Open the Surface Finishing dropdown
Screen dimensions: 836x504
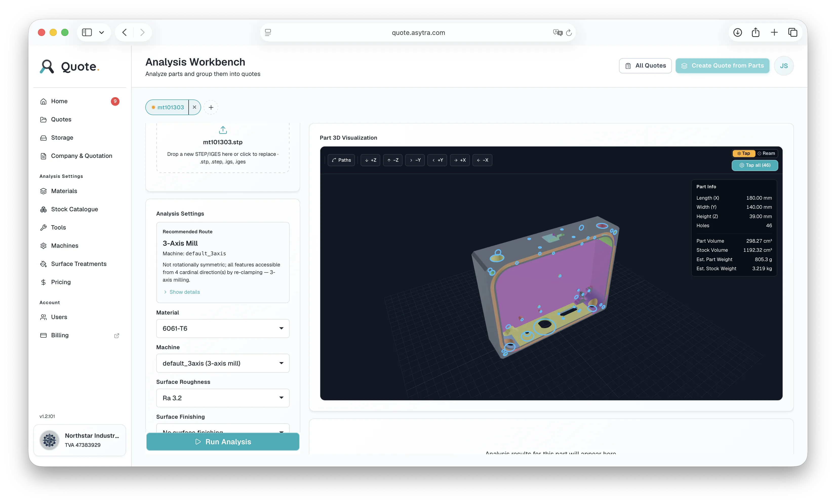click(223, 428)
